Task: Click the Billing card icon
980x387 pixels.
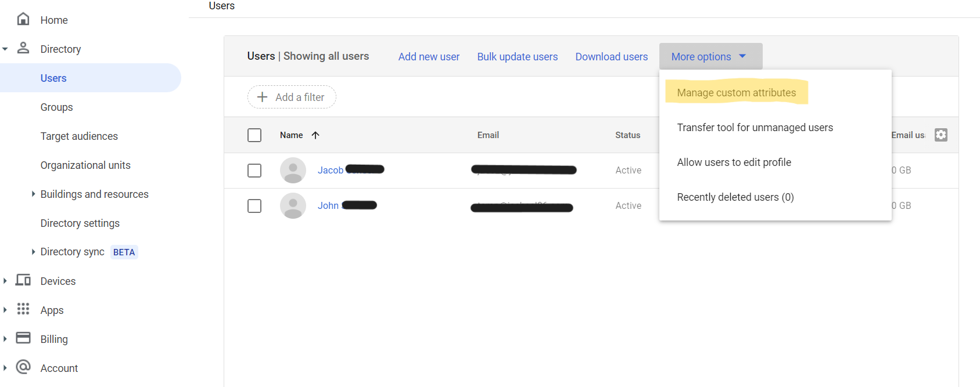Action: tap(23, 338)
